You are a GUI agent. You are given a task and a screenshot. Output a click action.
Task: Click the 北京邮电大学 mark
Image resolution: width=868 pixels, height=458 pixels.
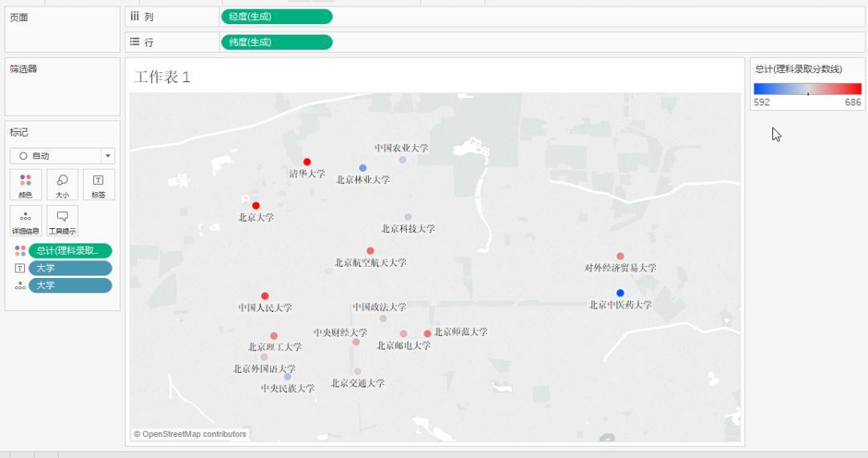click(x=403, y=333)
